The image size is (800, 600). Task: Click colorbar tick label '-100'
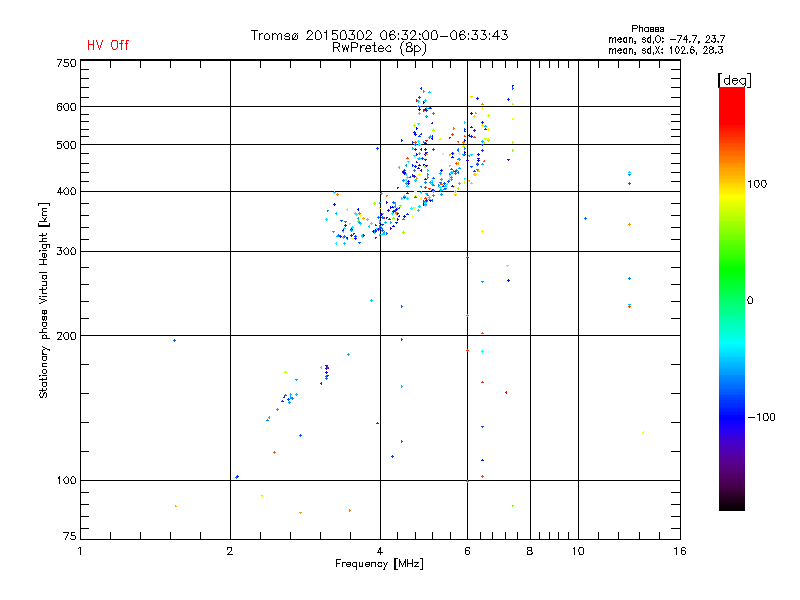coord(761,417)
